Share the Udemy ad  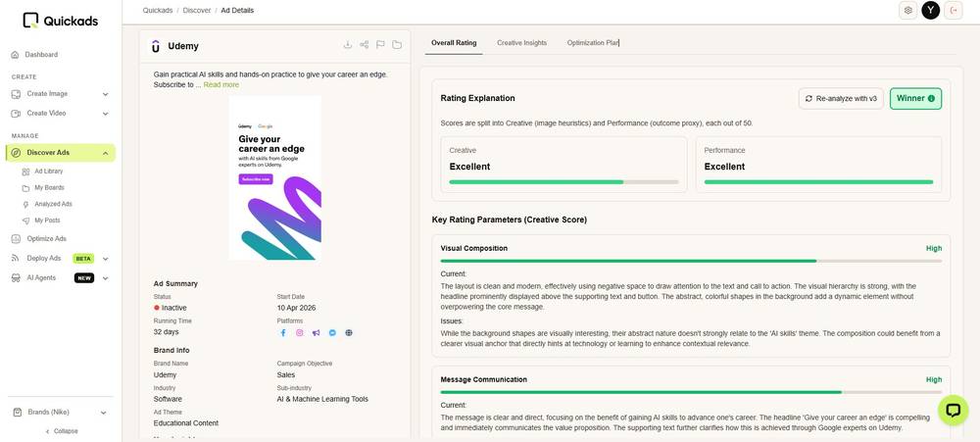(365, 45)
